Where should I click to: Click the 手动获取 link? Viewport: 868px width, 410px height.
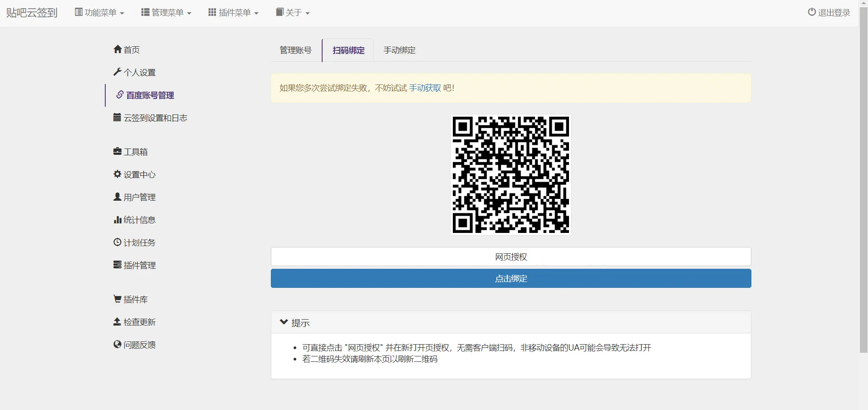[425, 88]
